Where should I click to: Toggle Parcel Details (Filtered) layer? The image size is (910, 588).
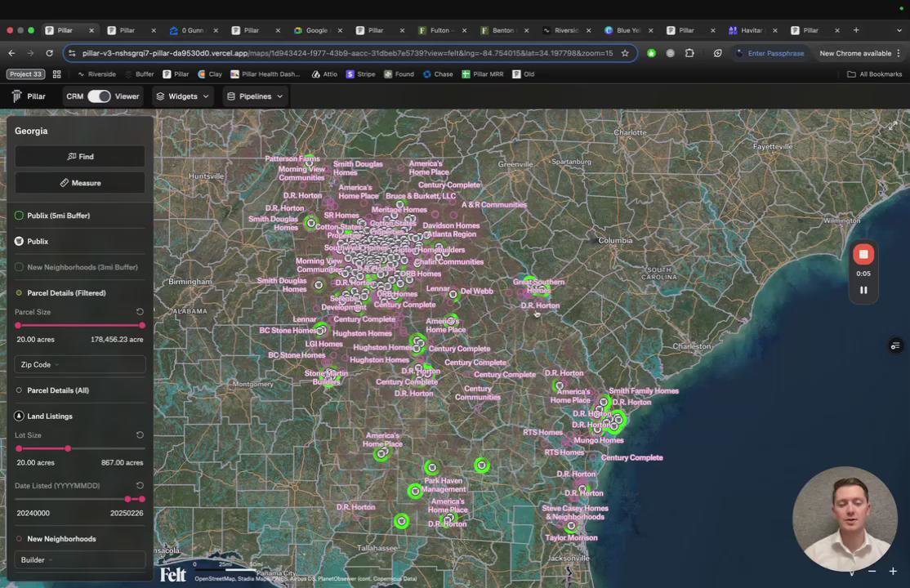(19, 293)
